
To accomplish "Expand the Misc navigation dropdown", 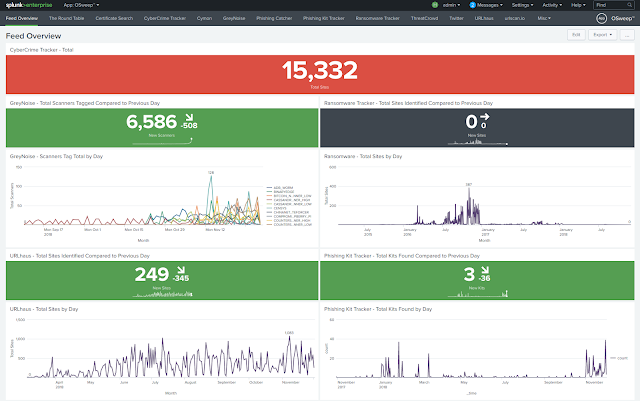I will 544,18.
